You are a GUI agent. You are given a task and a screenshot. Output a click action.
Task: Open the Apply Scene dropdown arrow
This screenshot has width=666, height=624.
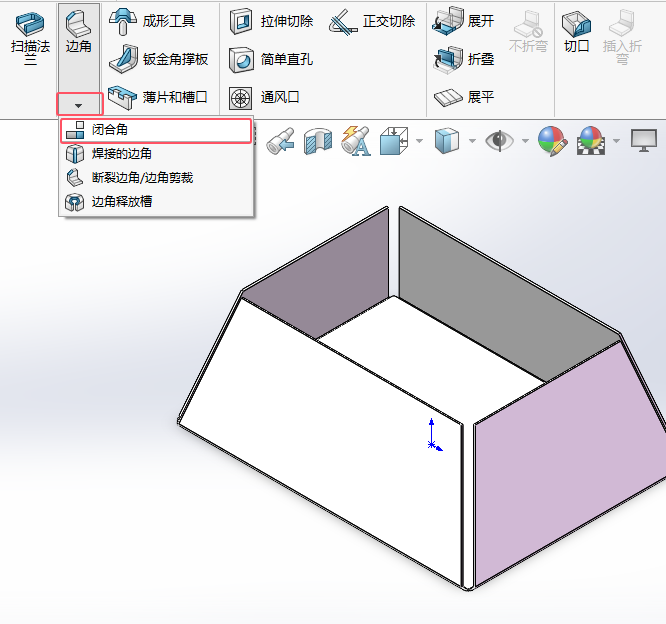616,141
